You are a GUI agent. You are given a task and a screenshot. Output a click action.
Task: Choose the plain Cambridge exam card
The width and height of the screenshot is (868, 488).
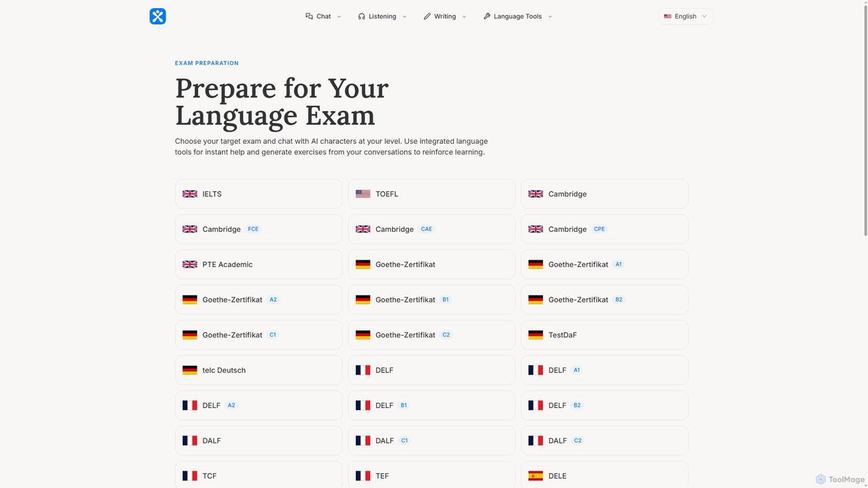pyautogui.click(x=604, y=194)
